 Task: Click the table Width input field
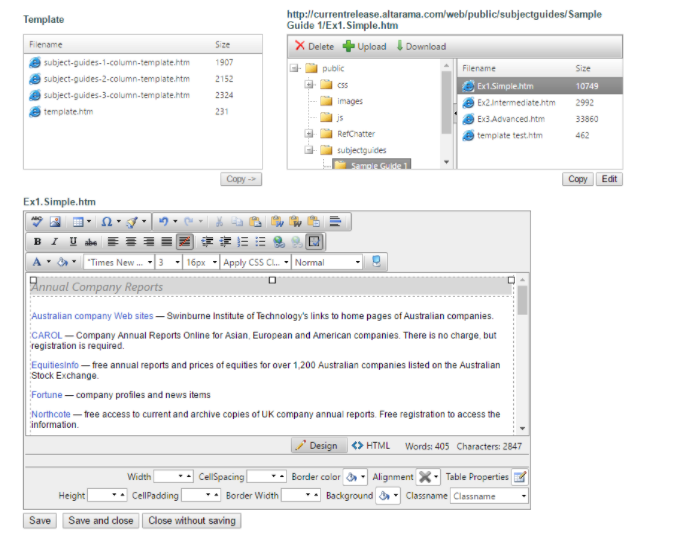[164, 477]
